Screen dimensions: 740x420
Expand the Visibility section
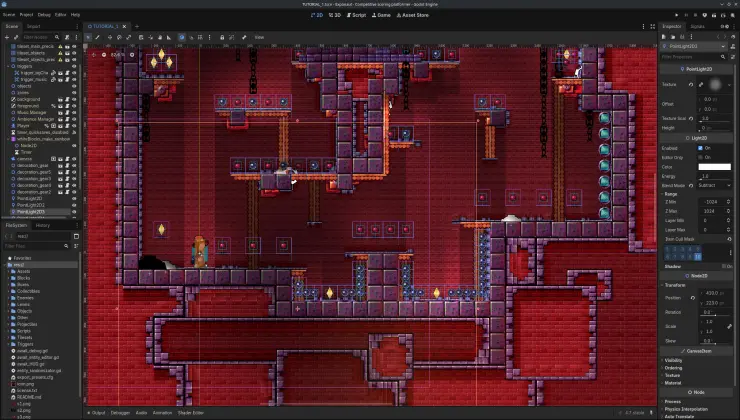(673, 360)
